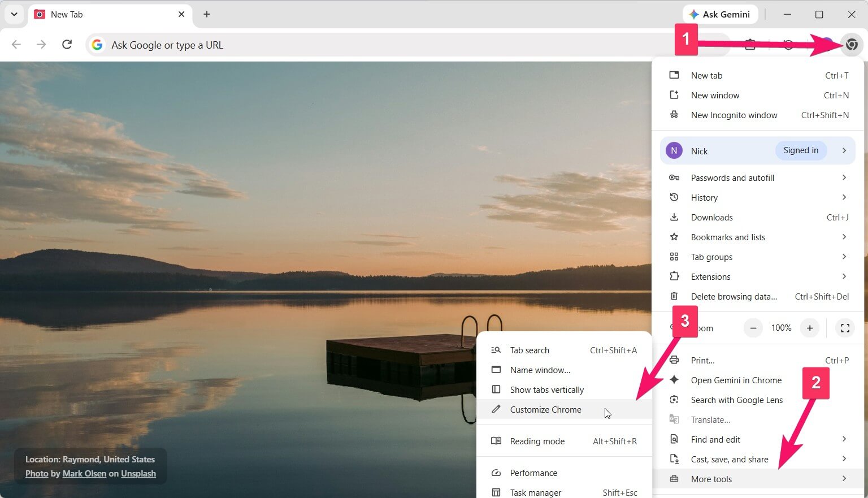Expand Passwords and autofill submenu
The image size is (868, 498).
tap(758, 178)
